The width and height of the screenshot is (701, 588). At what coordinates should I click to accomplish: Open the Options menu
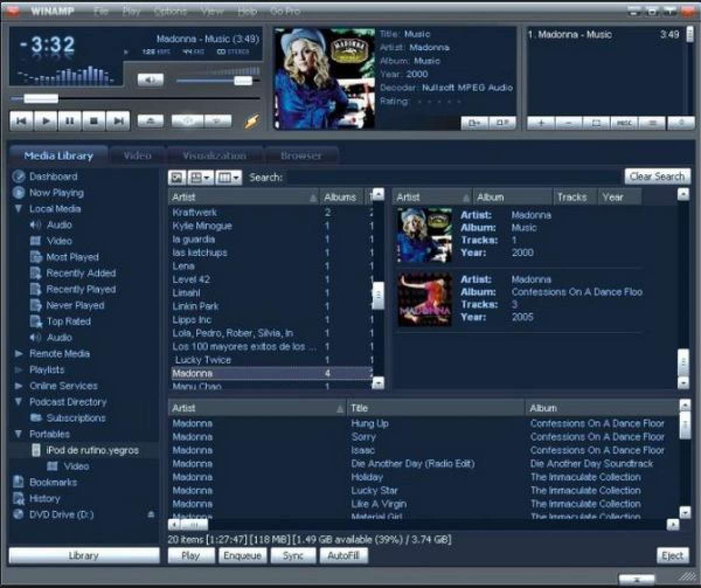(170, 11)
